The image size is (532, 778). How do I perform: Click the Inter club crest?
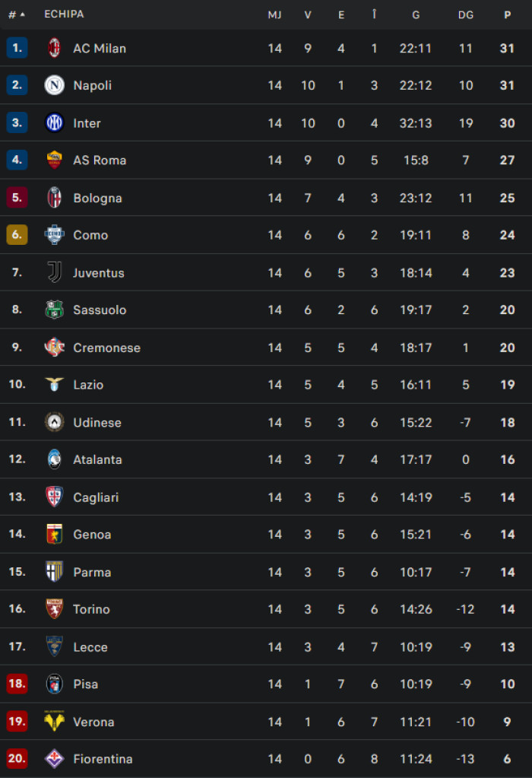[x=54, y=122]
